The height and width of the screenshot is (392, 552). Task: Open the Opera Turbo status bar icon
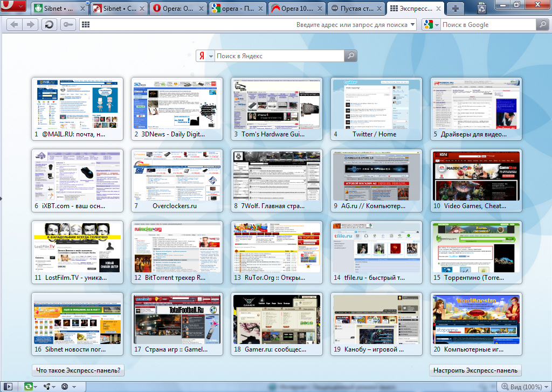[65, 387]
